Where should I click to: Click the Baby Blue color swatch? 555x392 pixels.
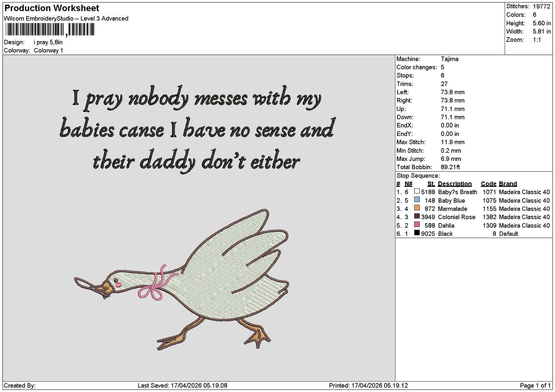(x=417, y=200)
